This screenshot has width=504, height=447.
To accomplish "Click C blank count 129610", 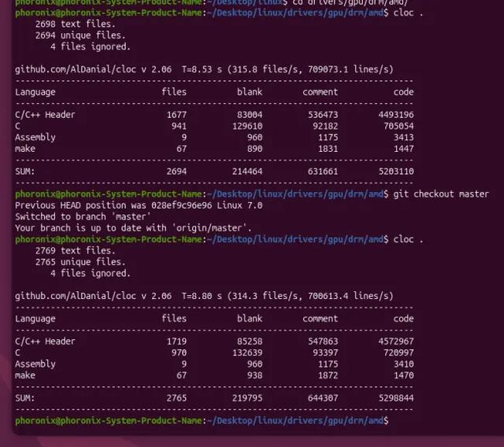I will click(247, 126).
